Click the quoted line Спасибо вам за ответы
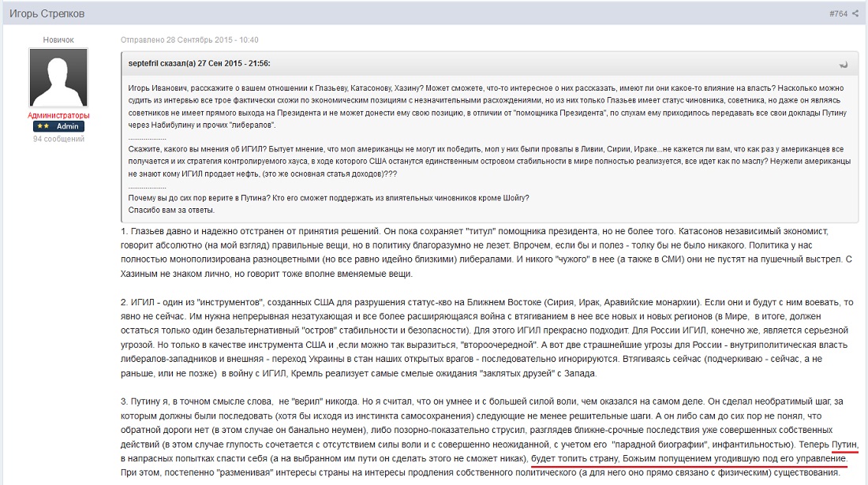The height and width of the screenshot is (485, 868). pyautogui.click(x=170, y=210)
